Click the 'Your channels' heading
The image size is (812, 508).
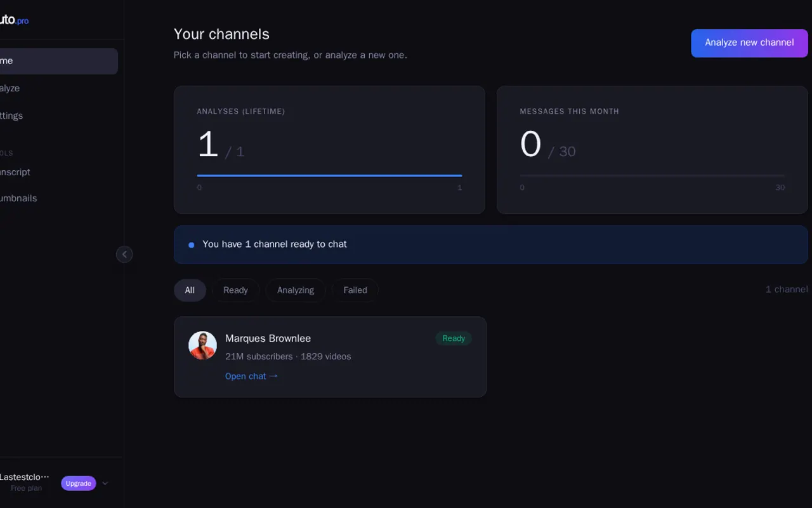point(221,34)
